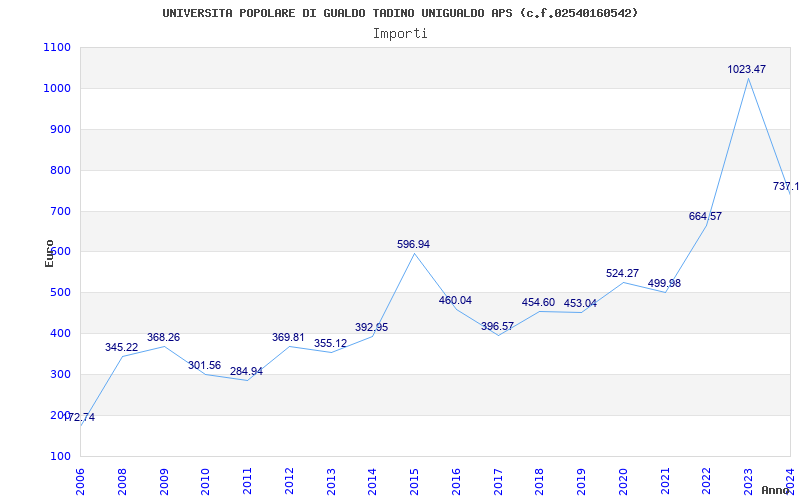Click the 2021 year label

(x=665, y=482)
